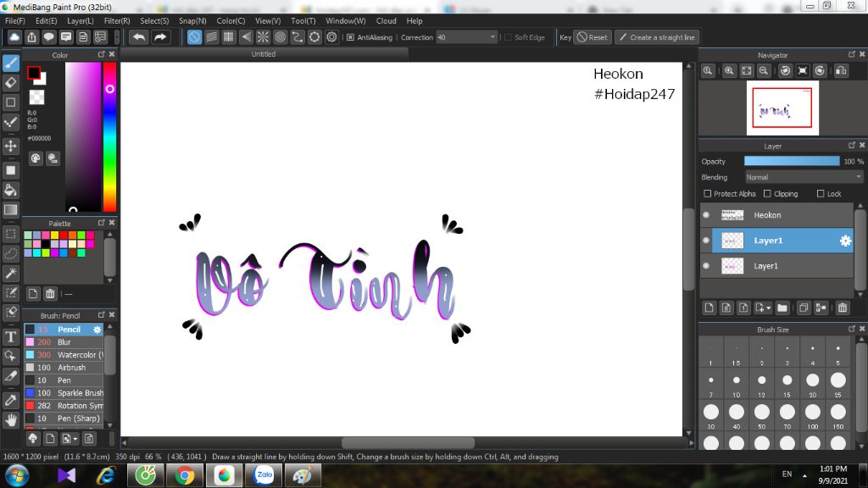Screen dimensions: 868x488
Task: Select the Hand pan tool
Action: pos(10,420)
